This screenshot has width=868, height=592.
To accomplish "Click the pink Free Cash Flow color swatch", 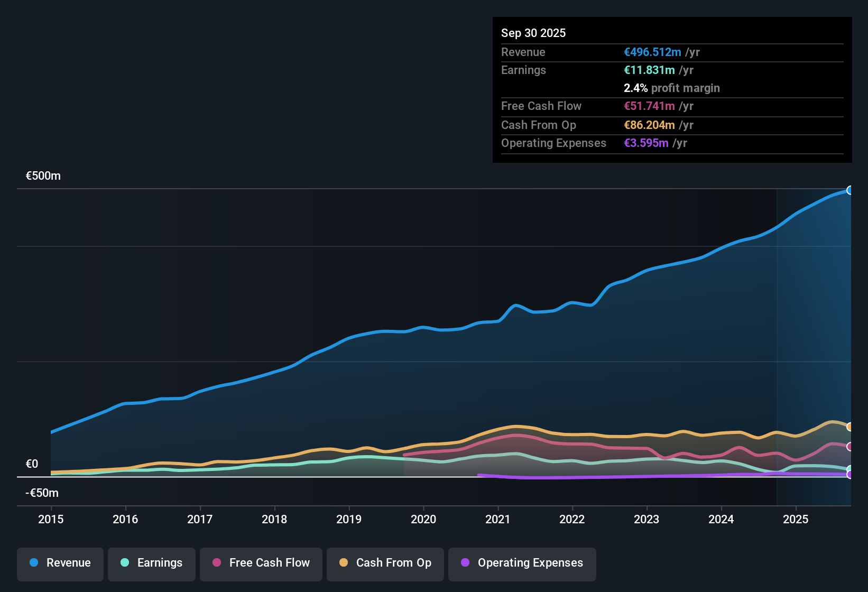I will pyautogui.click(x=216, y=563).
